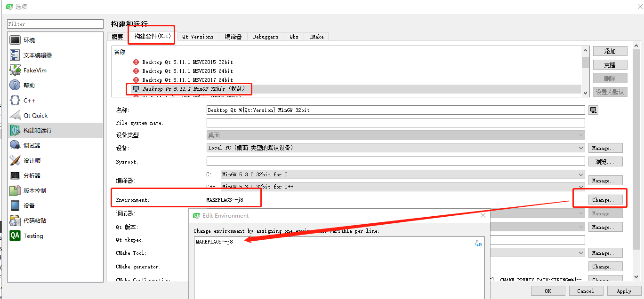Viewport: 644px width, 299px height.
Task: Select the 分析器 category
Action: pos(56,176)
